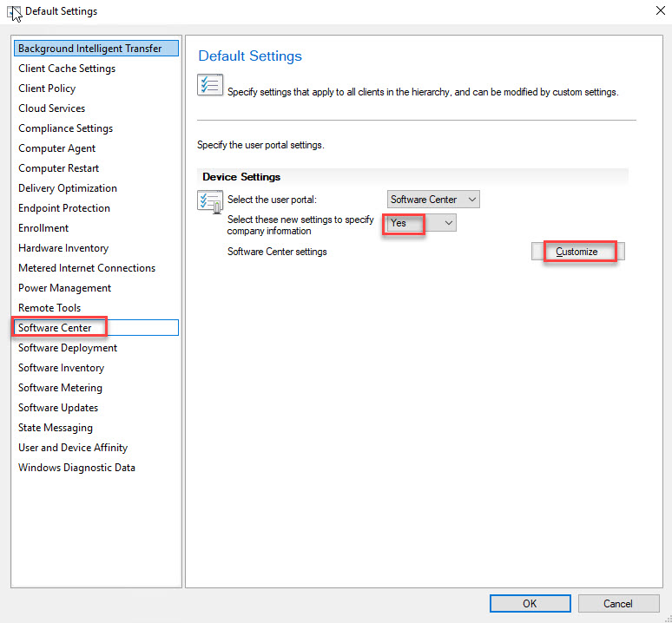672x623 pixels.
Task: Click the window icon in title bar
Action: pos(14,12)
